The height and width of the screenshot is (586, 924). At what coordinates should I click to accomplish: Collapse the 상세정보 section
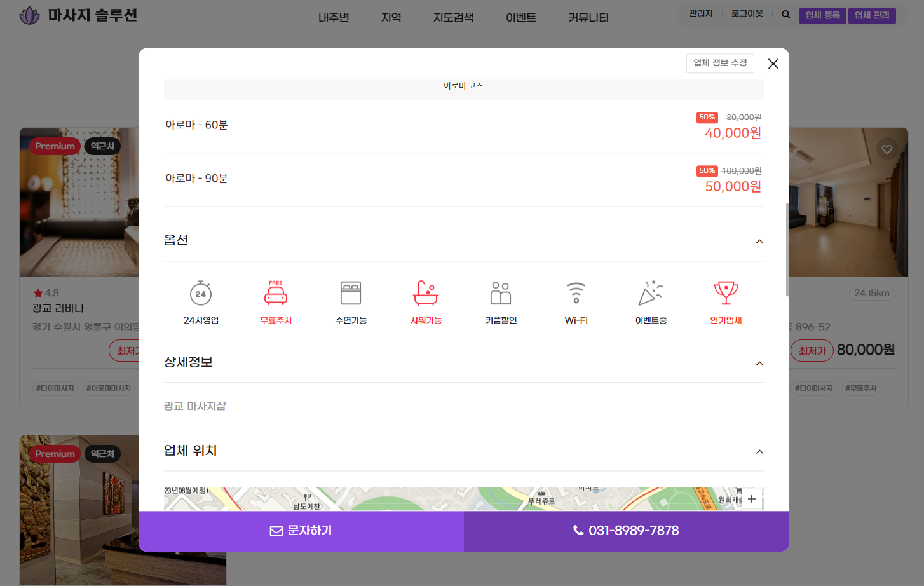759,364
